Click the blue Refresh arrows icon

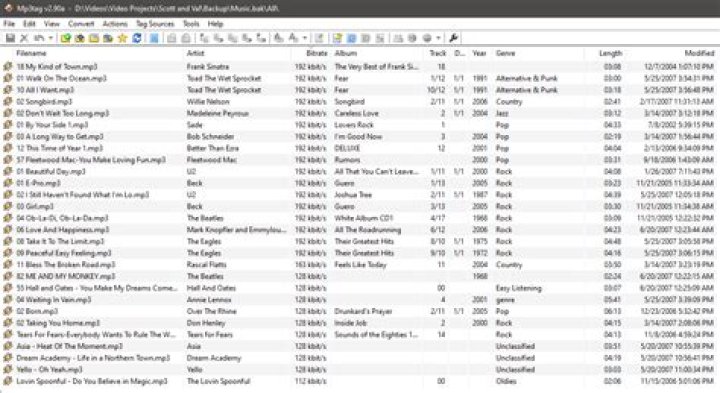(x=136, y=38)
